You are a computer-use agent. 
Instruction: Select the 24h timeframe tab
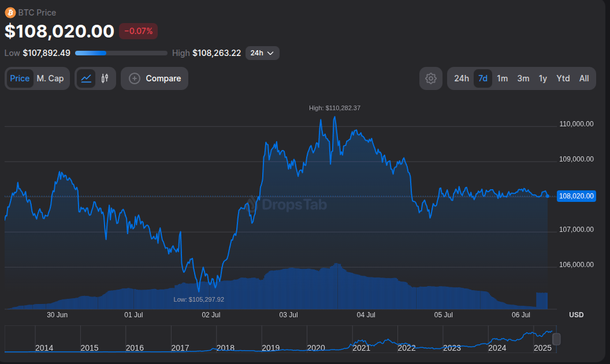pos(462,78)
